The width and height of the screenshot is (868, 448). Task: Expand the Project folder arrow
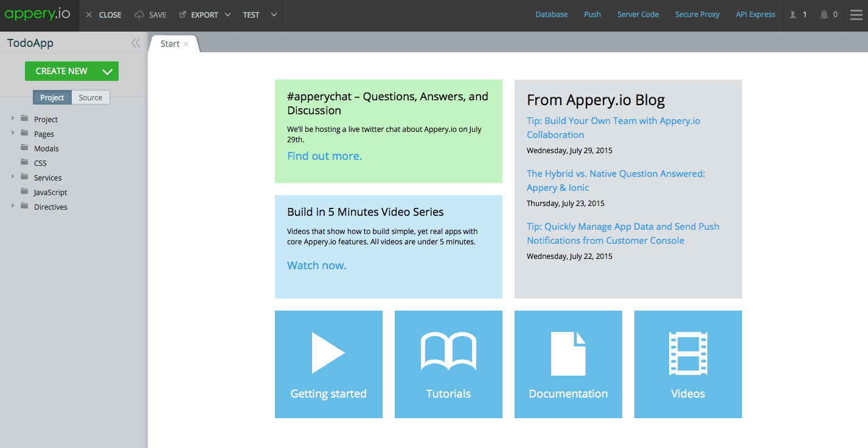click(x=13, y=119)
